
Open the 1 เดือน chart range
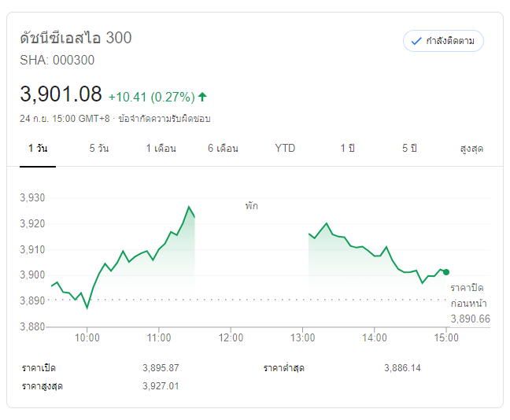tap(161, 148)
